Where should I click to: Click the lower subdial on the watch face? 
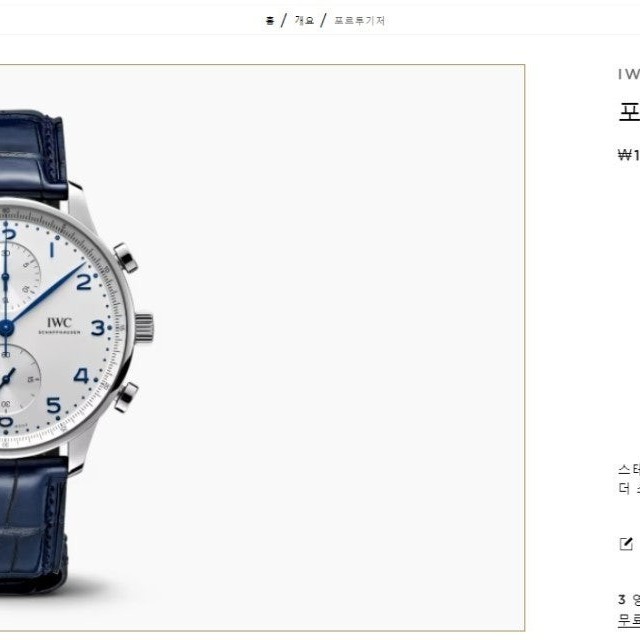pos(18,380)
